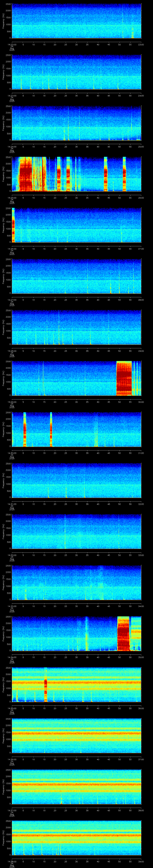153x868 pixels.
Task: Click the 14:27:00 start time label
Action: click(x=12, y=300)
